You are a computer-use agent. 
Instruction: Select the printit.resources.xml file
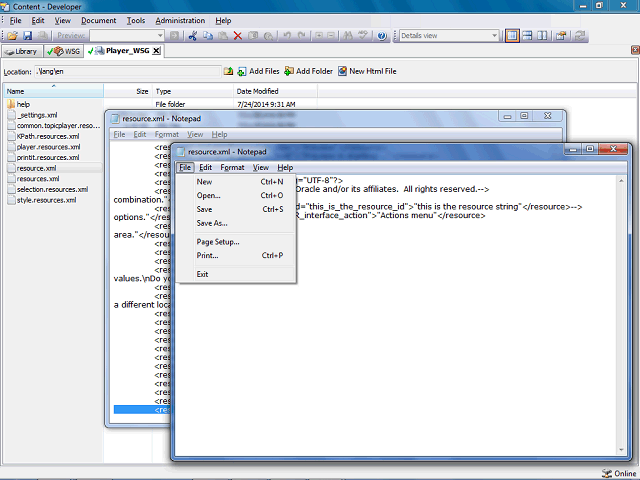point(48,158)
